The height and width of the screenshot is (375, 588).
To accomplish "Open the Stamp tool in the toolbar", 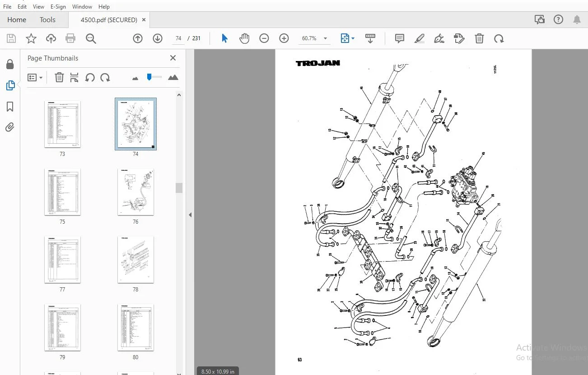I will tap(459, 38).
